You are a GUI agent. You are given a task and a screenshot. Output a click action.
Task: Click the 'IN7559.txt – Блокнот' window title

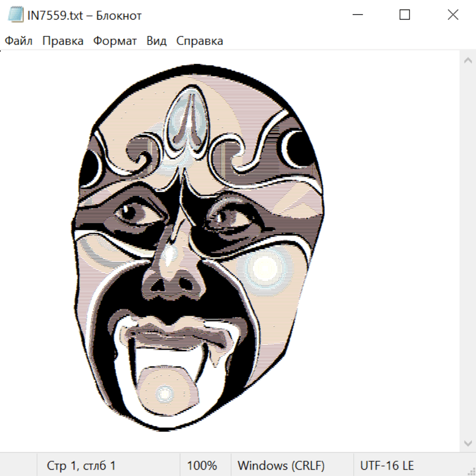click(85, 15)
